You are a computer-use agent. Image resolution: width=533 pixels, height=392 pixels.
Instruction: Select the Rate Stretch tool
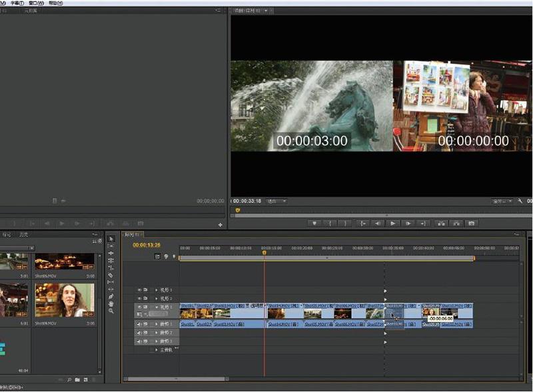click(x=111, y=268)
